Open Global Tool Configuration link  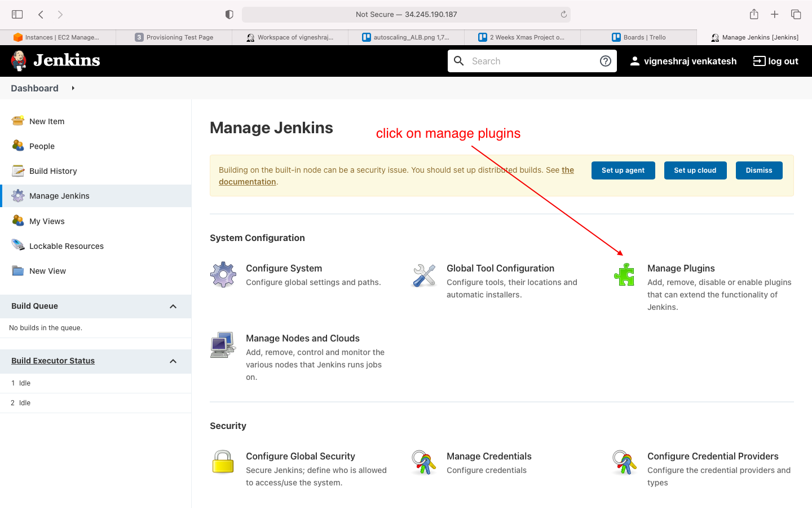pos(501,268)
